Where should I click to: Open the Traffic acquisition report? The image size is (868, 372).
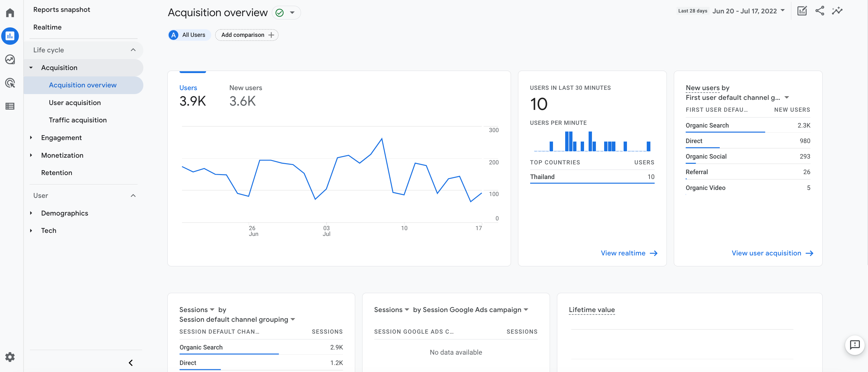(78, 120)
